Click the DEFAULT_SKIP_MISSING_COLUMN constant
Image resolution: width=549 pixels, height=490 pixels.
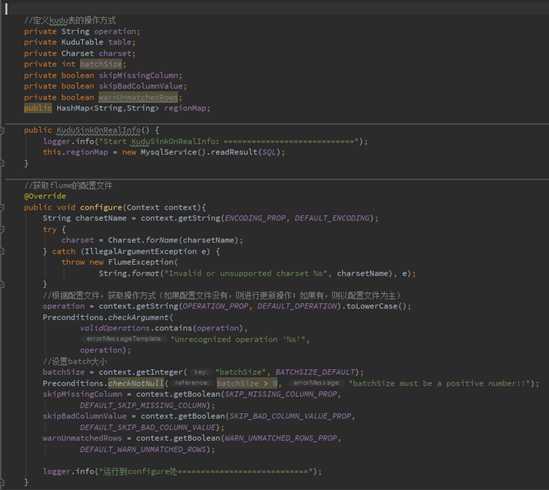click(x=143, y=406)
